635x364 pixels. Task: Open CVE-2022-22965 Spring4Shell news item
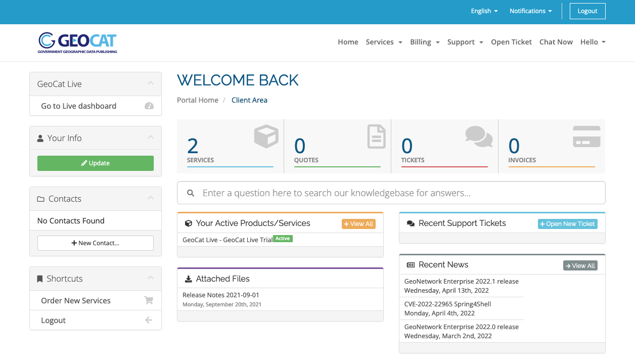pos(462,308)
